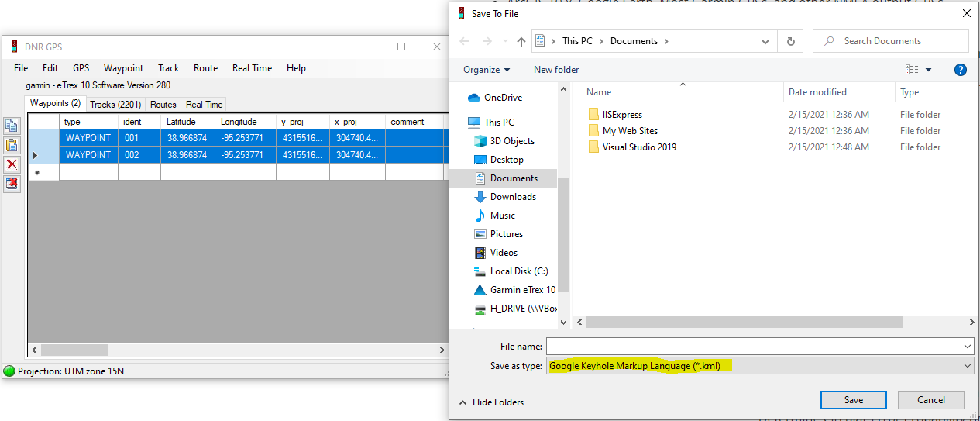This screenshot has width=980, height=421.
Task: Select This PC in navigation pane
Action: 491,123
